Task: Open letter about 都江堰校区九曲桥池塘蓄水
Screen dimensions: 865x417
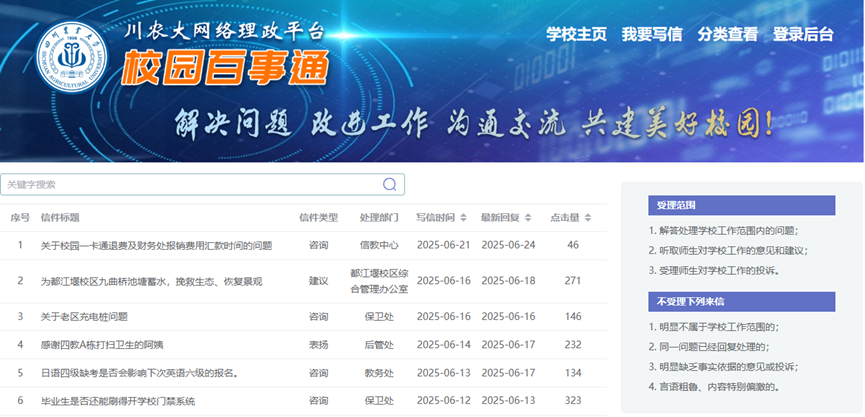Action: (x=151, y=281)
